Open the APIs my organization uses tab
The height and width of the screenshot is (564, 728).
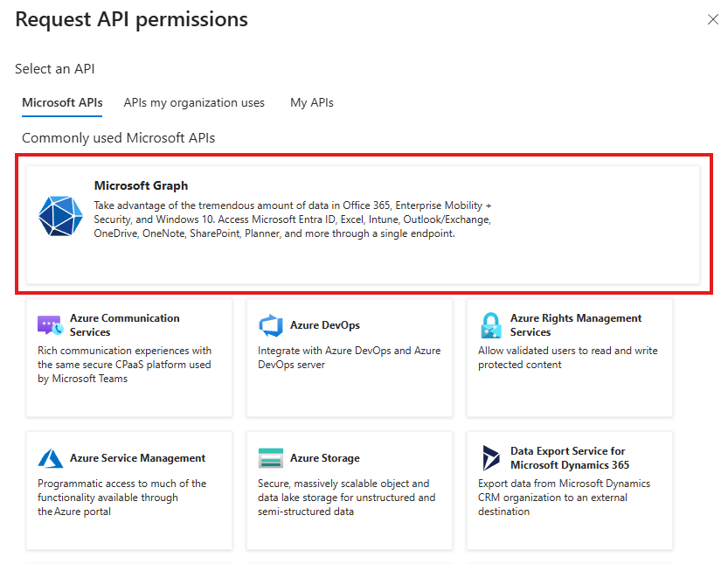coord(194,102)
